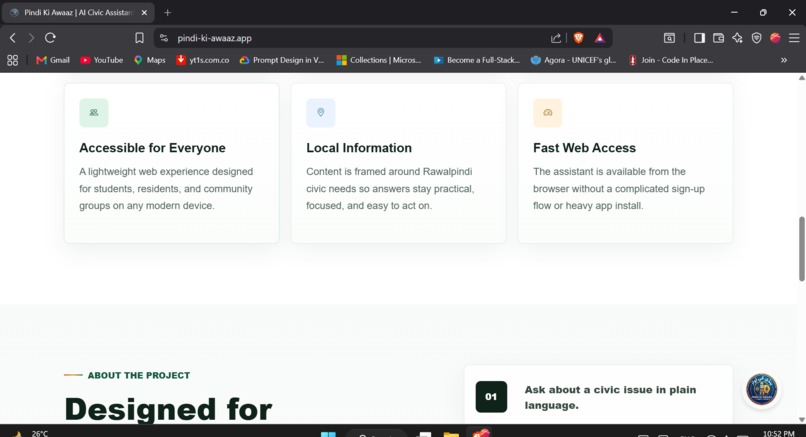
Task: Click the Accessible for Everyone heading
Action: (x=152, y=148)
